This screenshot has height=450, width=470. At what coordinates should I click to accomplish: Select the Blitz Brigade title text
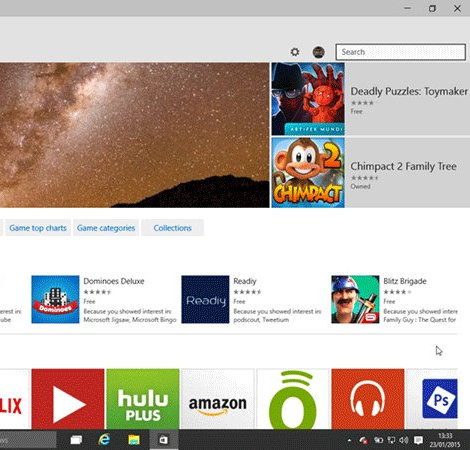click(405, 281)
